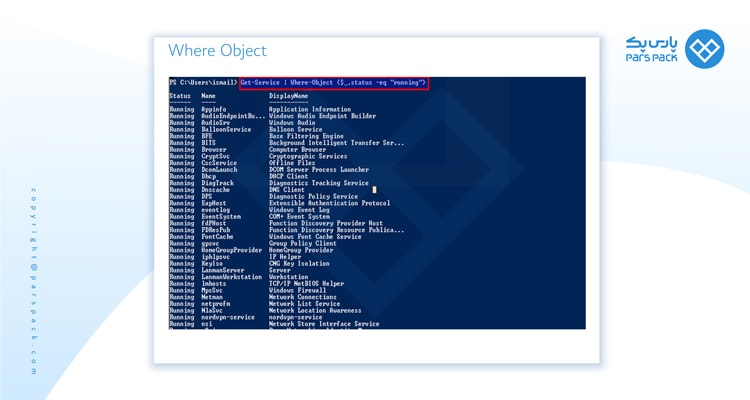Select the 'Computer Browser' display name
This screenshot has width=750, height=400.
point(298,149)
